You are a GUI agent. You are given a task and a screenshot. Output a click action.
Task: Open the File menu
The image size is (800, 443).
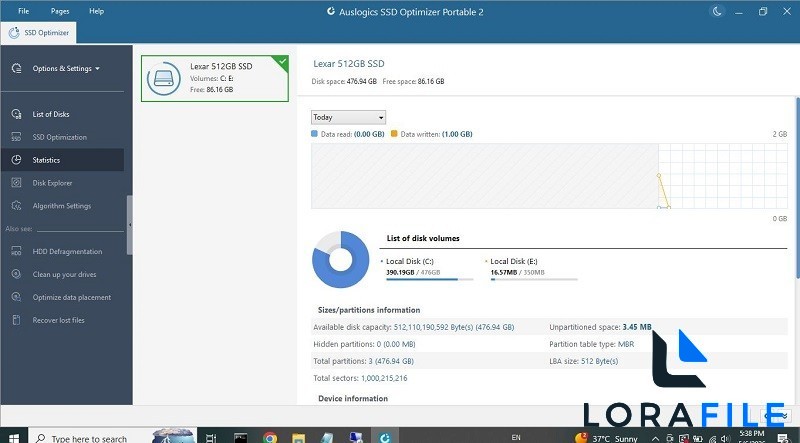[x=23, y=11]
